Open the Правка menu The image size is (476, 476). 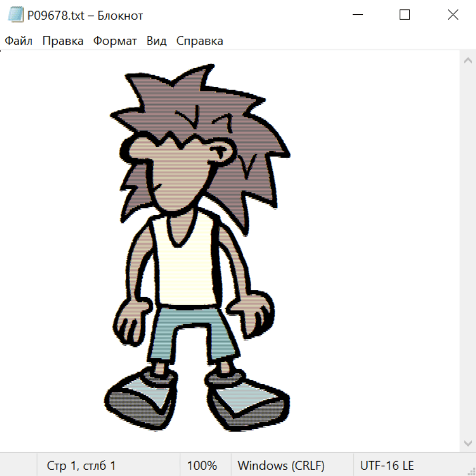(63, 41)
